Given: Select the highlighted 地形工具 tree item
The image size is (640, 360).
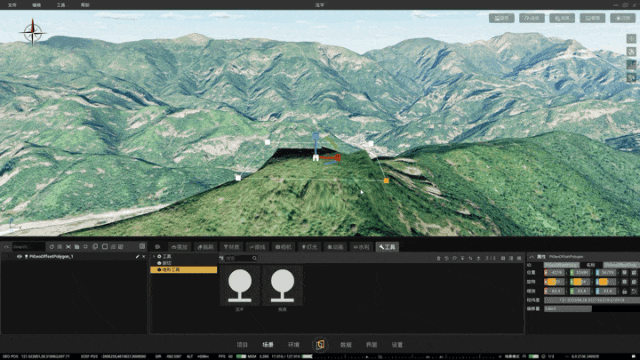Looking at the screenshot, I should (x=184, y=270).
